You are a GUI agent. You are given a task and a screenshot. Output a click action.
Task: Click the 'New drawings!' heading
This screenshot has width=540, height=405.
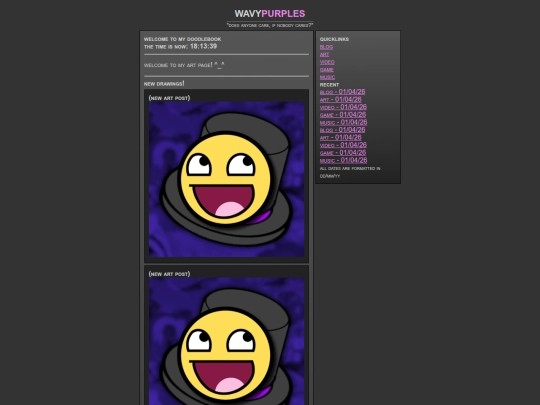(164, 84)
